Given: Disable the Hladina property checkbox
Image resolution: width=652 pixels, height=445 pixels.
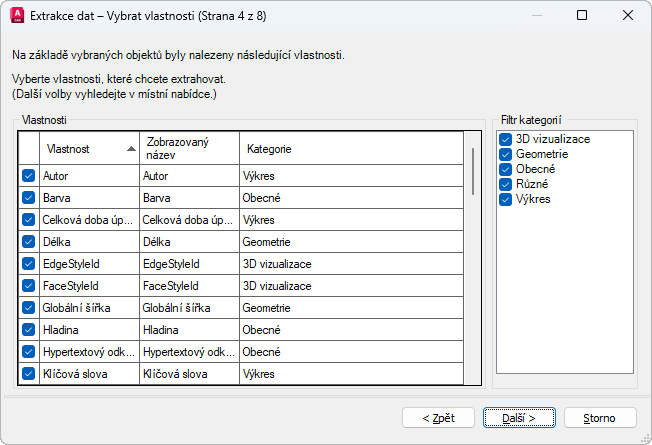Looking at the screenshot, I should click(28, 329).
